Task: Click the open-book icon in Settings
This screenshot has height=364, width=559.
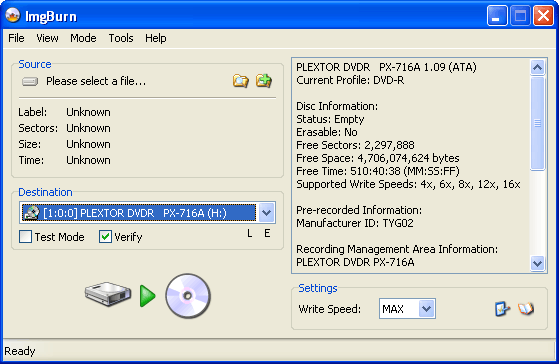Action: click(526, 309)
